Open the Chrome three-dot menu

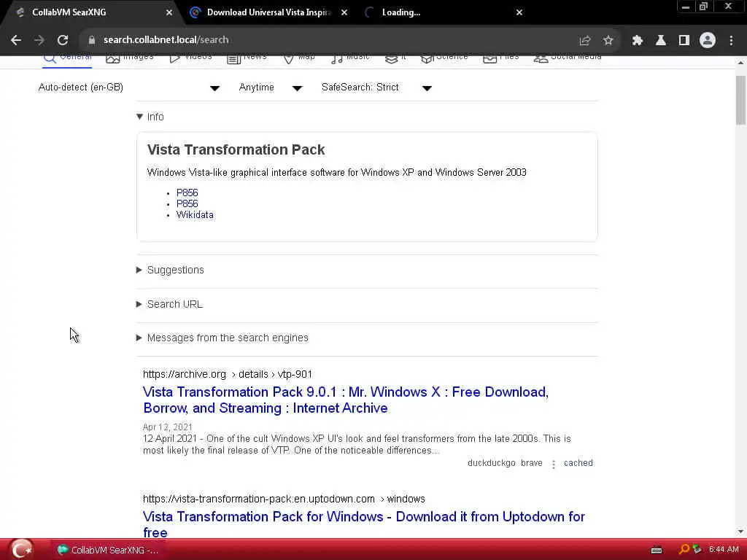click(x=731, y=41)
